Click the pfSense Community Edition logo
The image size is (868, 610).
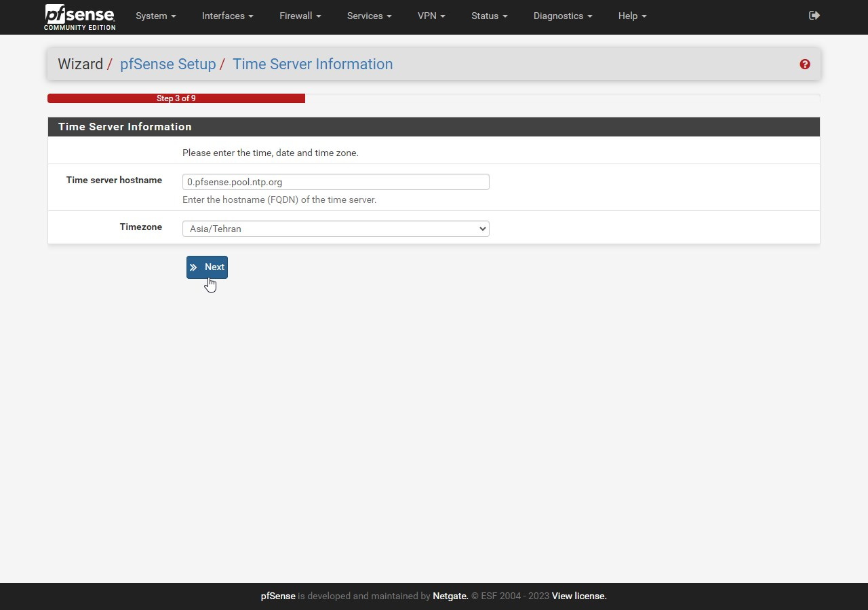(80, 17)
